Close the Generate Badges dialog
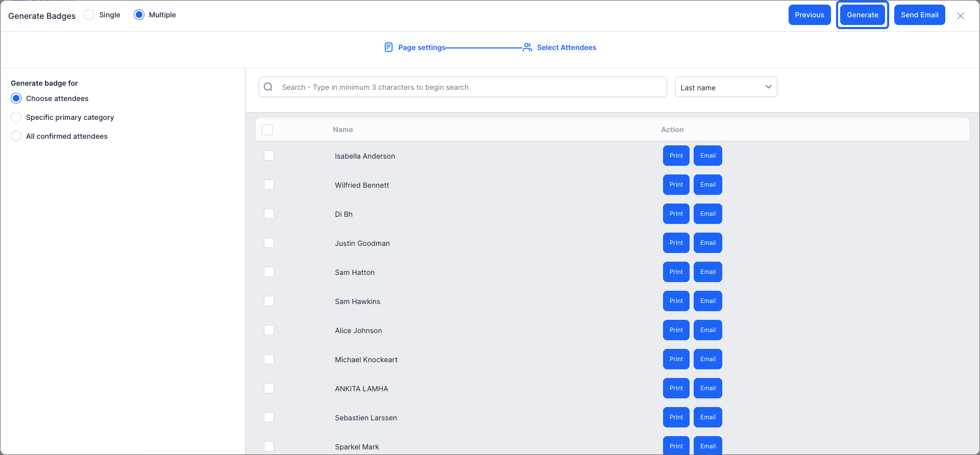 pyautogui.click(x=961, y=16)
